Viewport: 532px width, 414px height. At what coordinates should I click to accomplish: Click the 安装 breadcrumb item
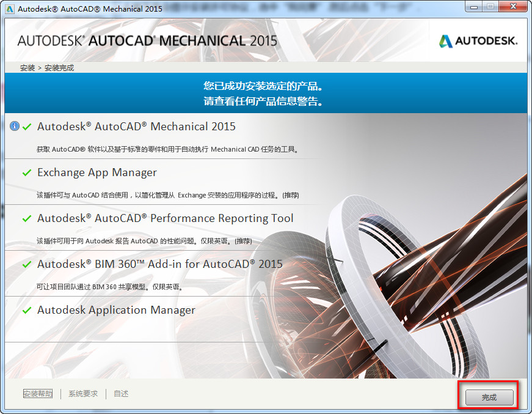pos(23,67)
